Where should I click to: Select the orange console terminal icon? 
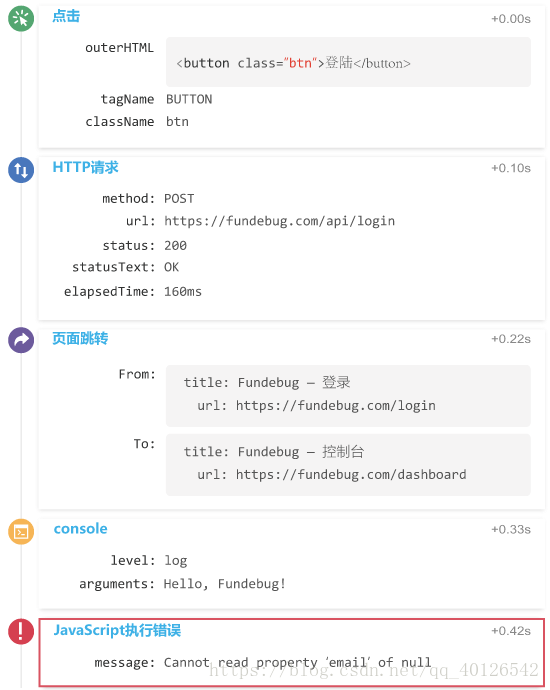point(21,532)
